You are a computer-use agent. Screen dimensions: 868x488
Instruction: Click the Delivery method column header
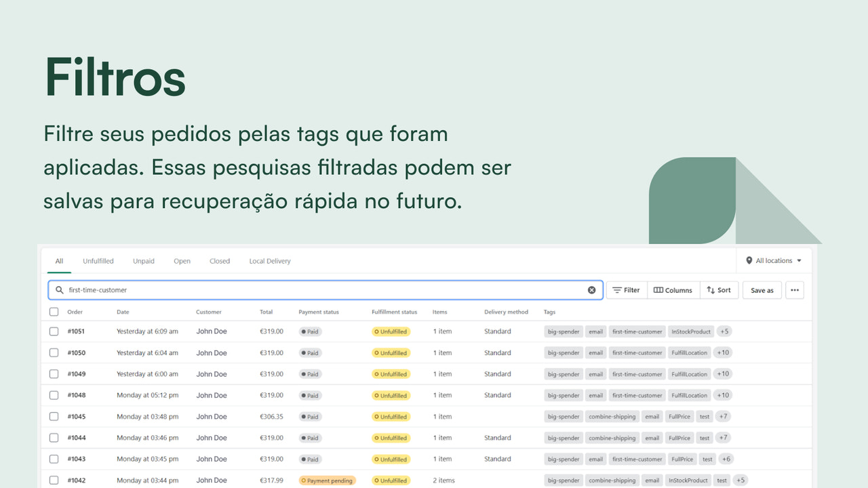tap(506, 312)
